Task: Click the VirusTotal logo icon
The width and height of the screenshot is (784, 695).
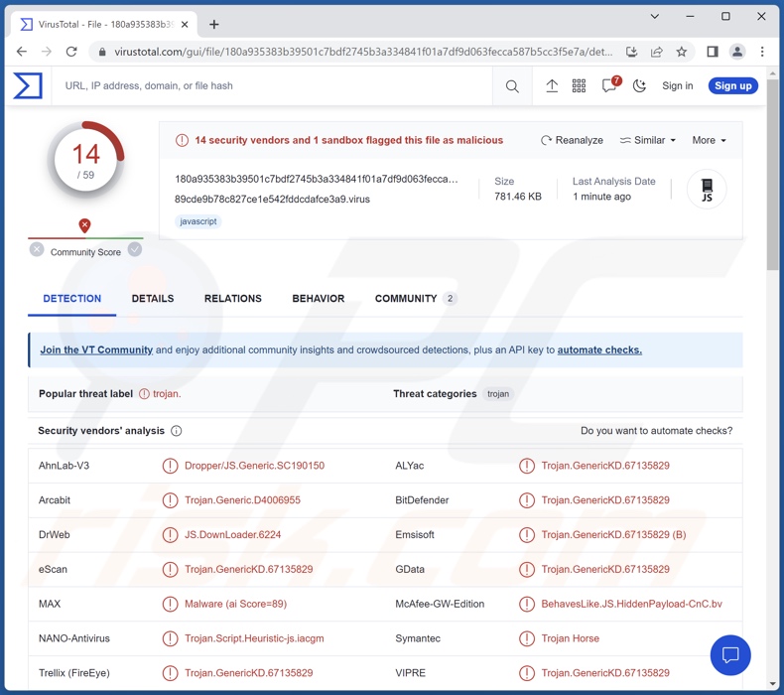Action: click(x=28, y=85)
